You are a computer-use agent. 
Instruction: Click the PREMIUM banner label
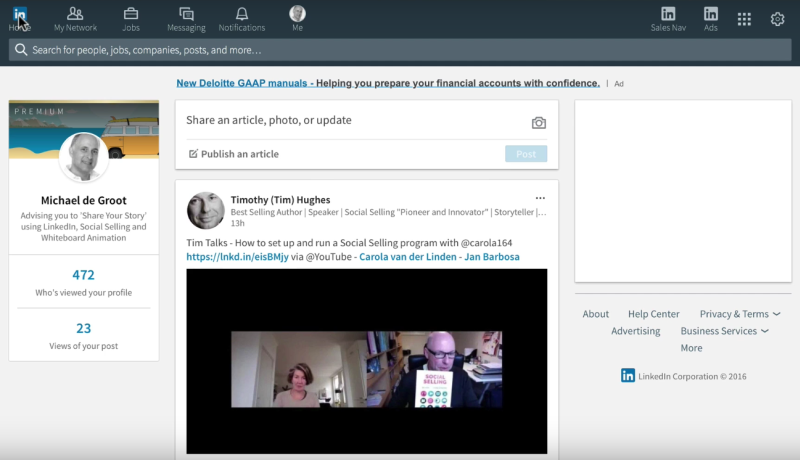39,111
